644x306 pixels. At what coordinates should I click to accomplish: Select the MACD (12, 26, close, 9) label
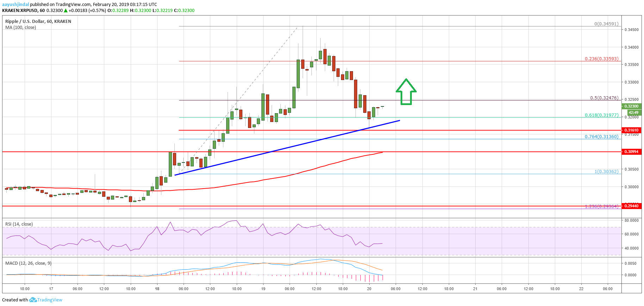tap(28, 263)
